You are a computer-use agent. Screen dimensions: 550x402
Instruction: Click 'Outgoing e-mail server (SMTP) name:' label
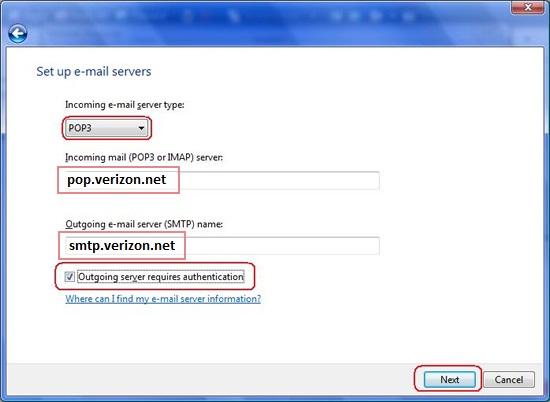coord(144,224)
